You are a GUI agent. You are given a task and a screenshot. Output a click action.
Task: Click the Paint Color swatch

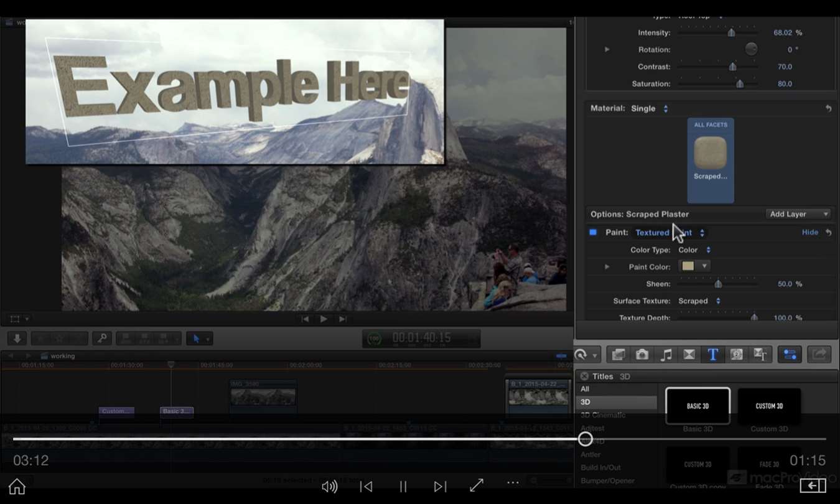[688, 266]
